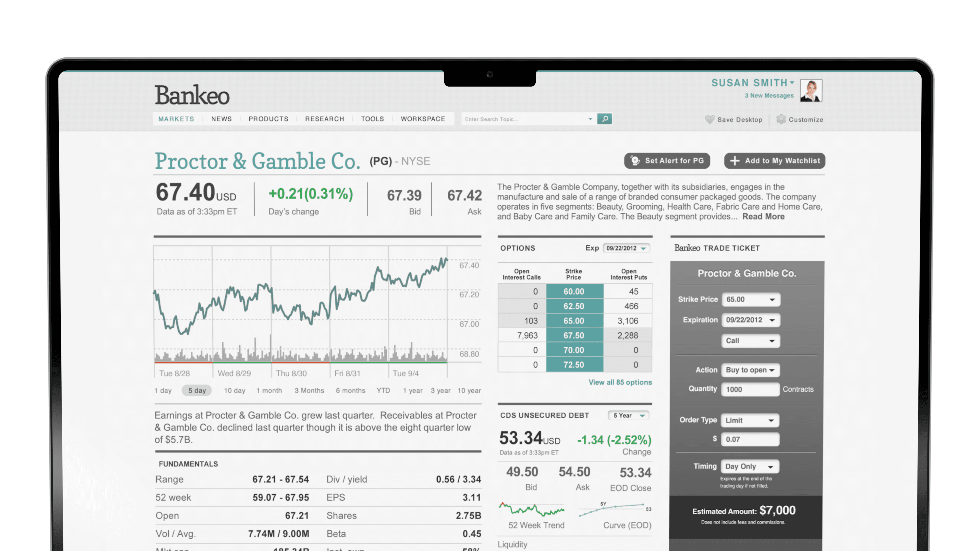Open the Tools menu
Viewport: 980px width, 551px height.
tap(372, 119)
